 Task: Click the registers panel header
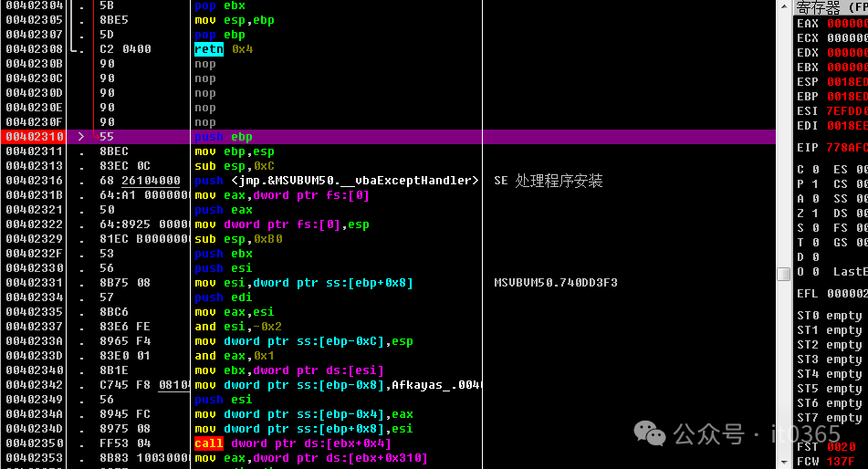831,7
